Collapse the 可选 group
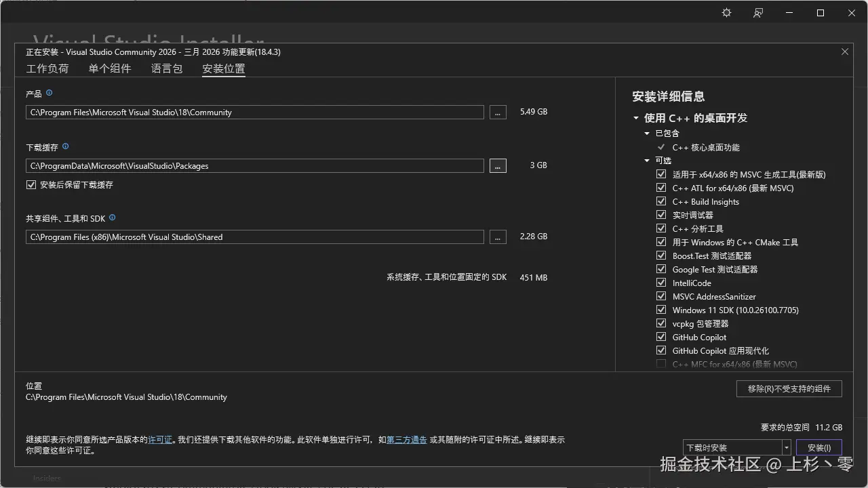 click(x=647, y=161)
